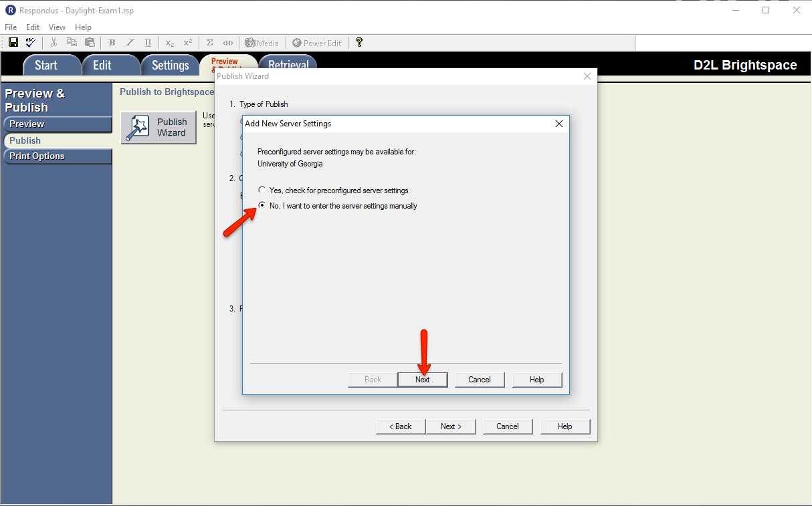Open Print Options in the sidebar
This screenshot has height=506, width=812.
[37, 156]
